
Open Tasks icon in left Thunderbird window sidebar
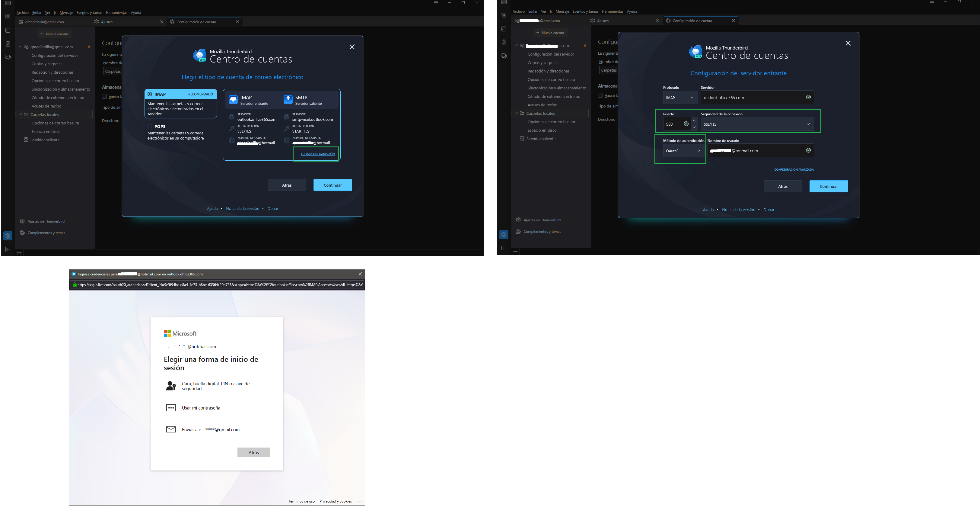[x=8, y=44]
